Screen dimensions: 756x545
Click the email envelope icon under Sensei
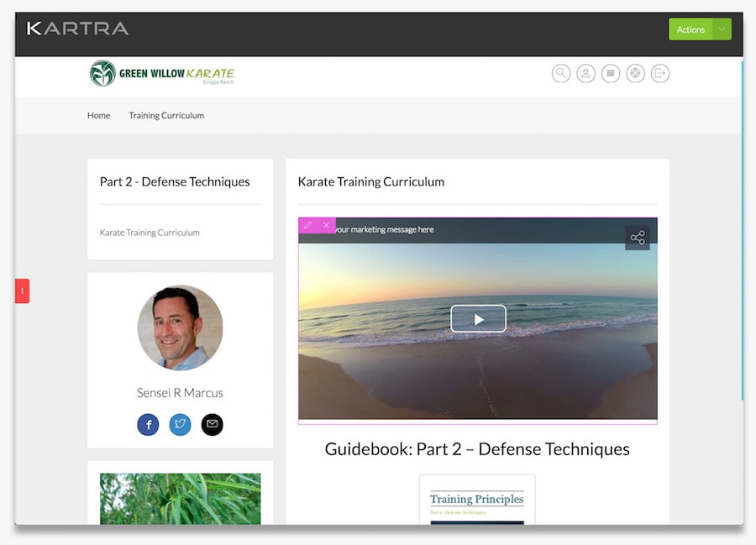point(212,425)
